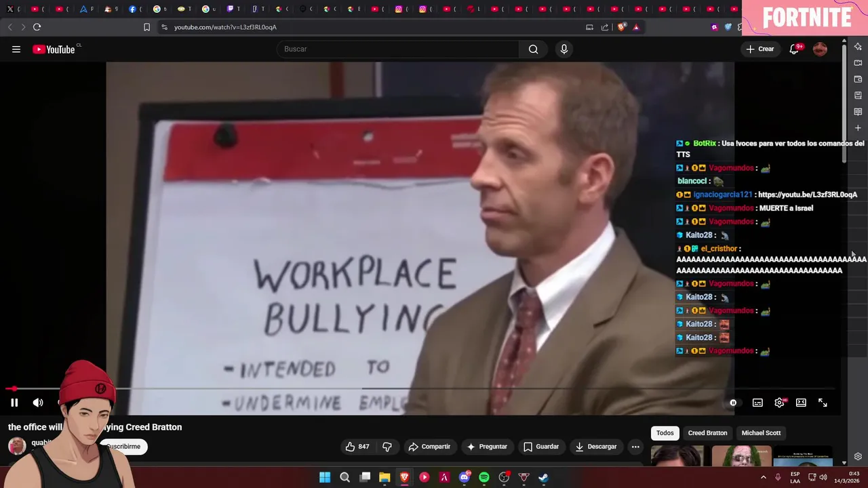Open the third recommended video thumbnail
This screenshot has width=868, height=488.
point(803,456)
